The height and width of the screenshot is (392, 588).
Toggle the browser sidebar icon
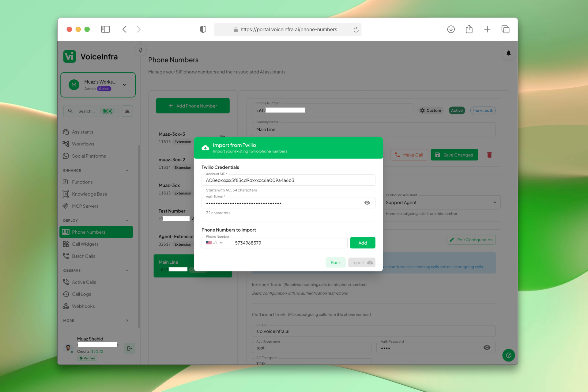tap(105, 29)
